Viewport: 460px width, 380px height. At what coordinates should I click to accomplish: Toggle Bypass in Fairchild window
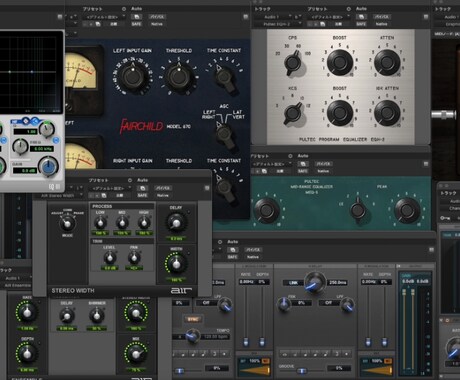tap(157, 17)
